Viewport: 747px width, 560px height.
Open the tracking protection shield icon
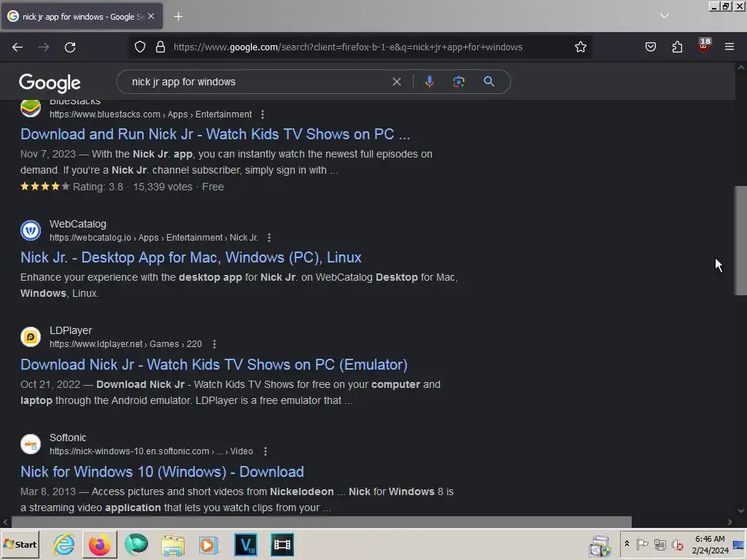click(x=140, y=47)
